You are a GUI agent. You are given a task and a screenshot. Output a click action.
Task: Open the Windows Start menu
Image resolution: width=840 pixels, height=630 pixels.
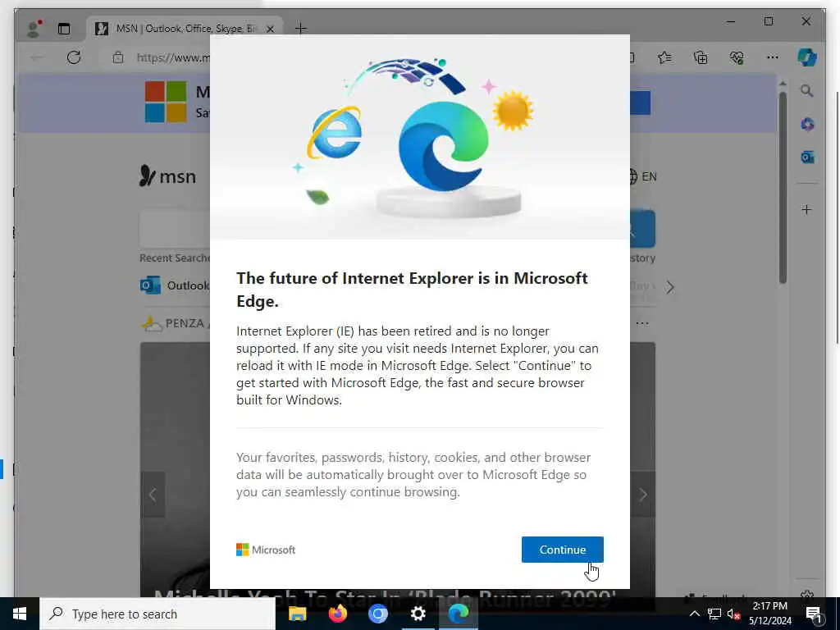coord(20,614)
